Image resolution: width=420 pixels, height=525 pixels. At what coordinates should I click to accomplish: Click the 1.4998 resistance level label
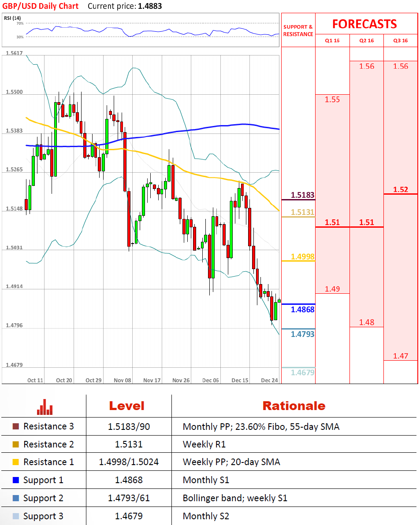[302, 256]
